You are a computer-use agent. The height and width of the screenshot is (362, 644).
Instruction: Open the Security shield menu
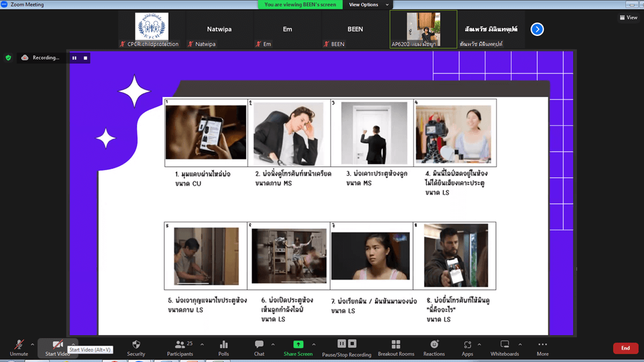[x=136, y=347]
